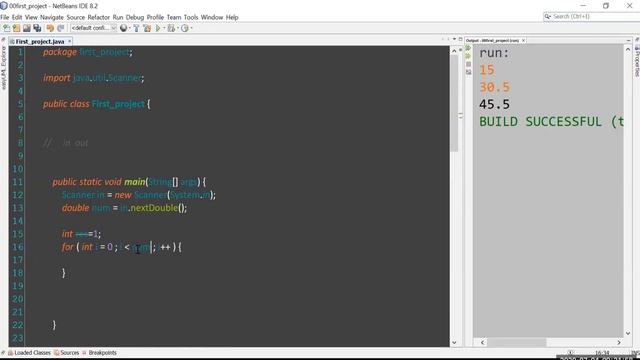Open the Help menu

pyautogui.click(x=232, y=17)
